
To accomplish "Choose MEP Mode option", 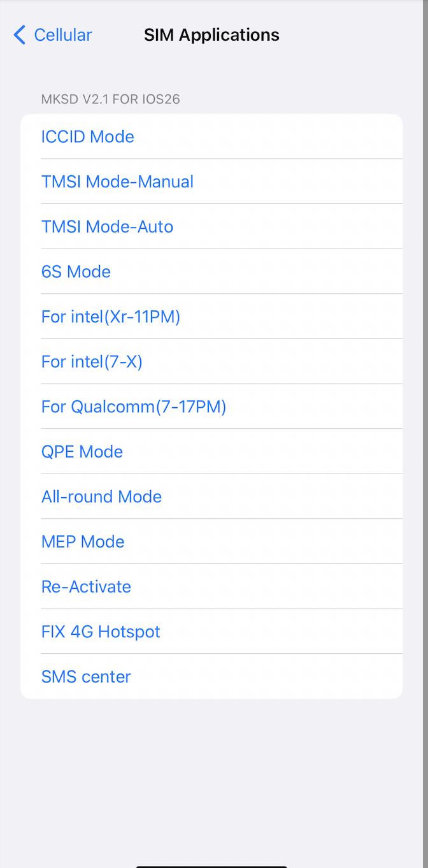I will coord(83,542).
